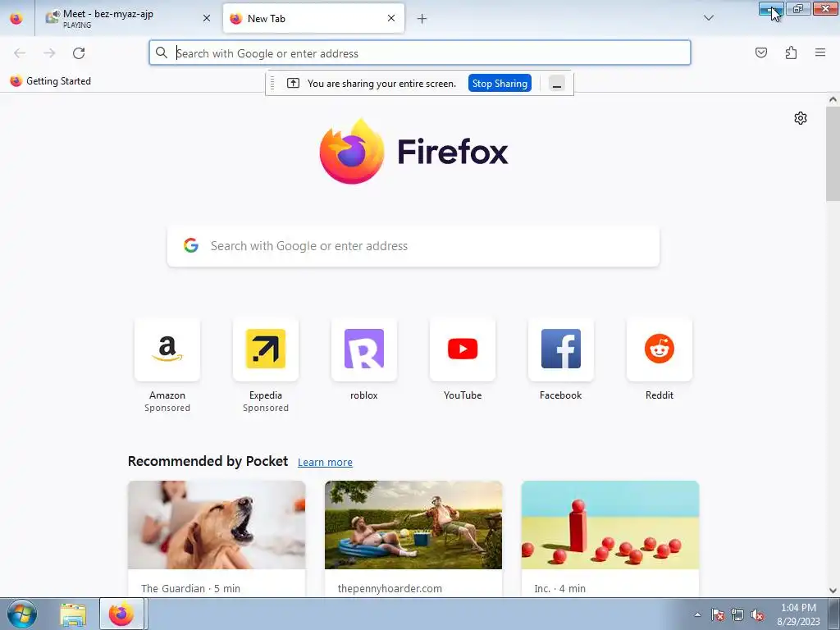This screenshot has width=840, height=630.
Task: Open the Firefox application menu
Action: coord(820,52)
